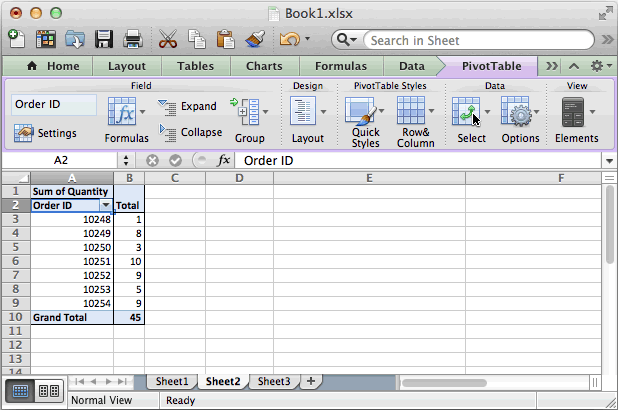This screenshot has width=618, height=410.
Task: Expand the entire field
Action: 187,106
